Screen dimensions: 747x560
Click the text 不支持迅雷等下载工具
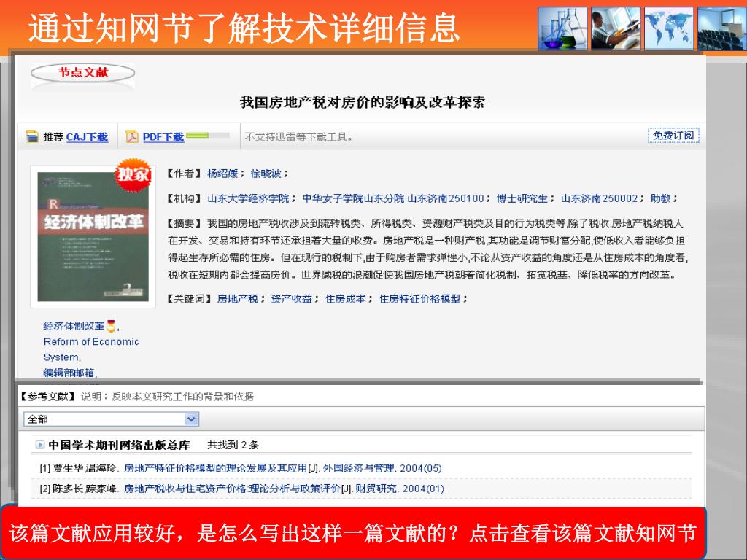[298, 137]
